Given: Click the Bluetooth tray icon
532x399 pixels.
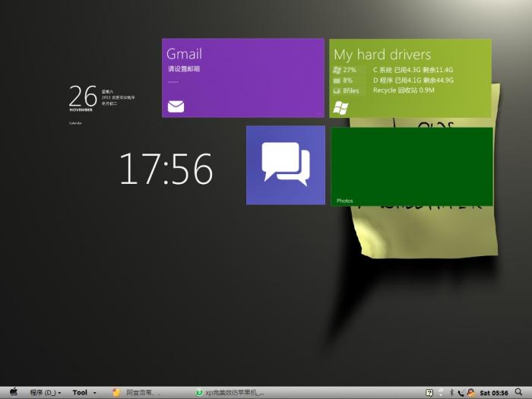Looking at the screenshot, I should point(451,393).
